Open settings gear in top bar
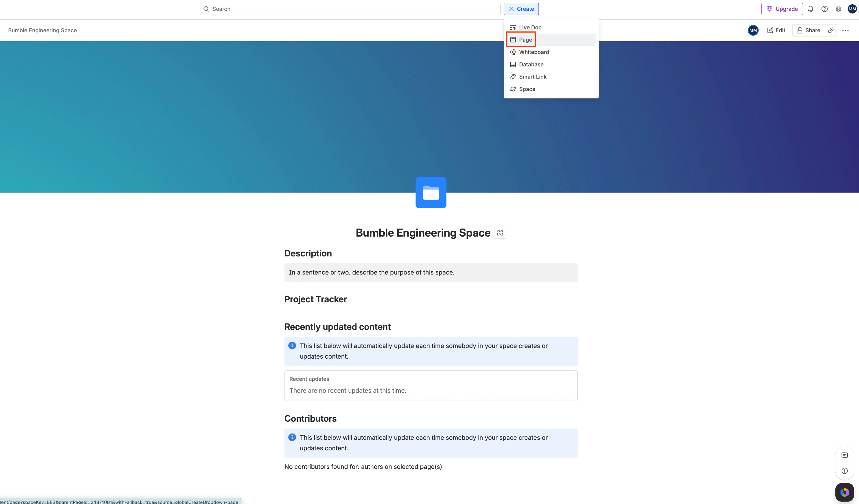 [838, 9]
